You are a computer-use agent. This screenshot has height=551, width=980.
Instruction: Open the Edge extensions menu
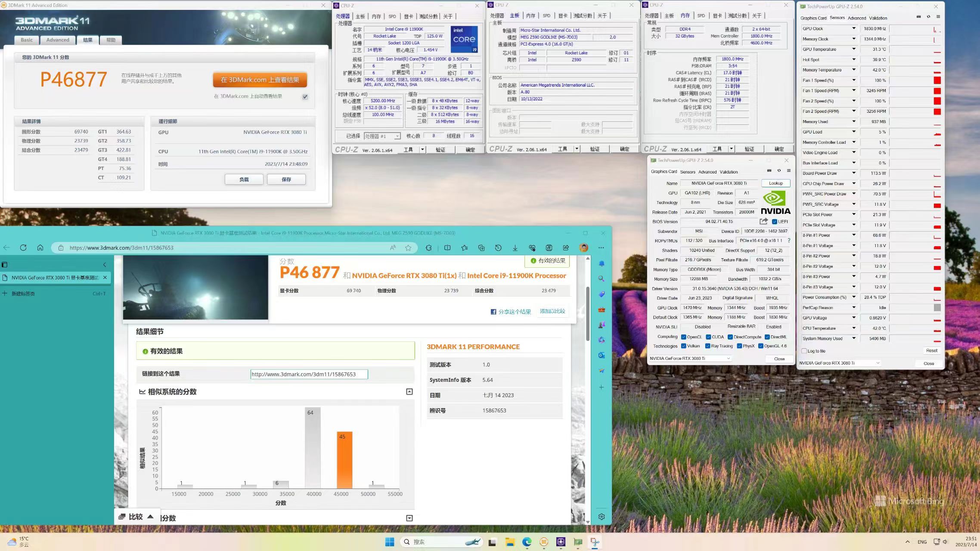(428, 248)
